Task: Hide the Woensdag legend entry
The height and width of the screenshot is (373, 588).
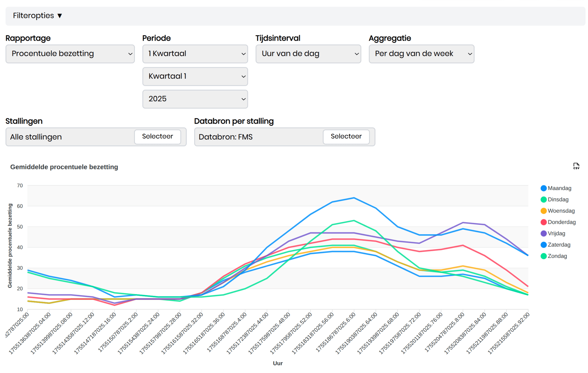Action: click(561, 211)
